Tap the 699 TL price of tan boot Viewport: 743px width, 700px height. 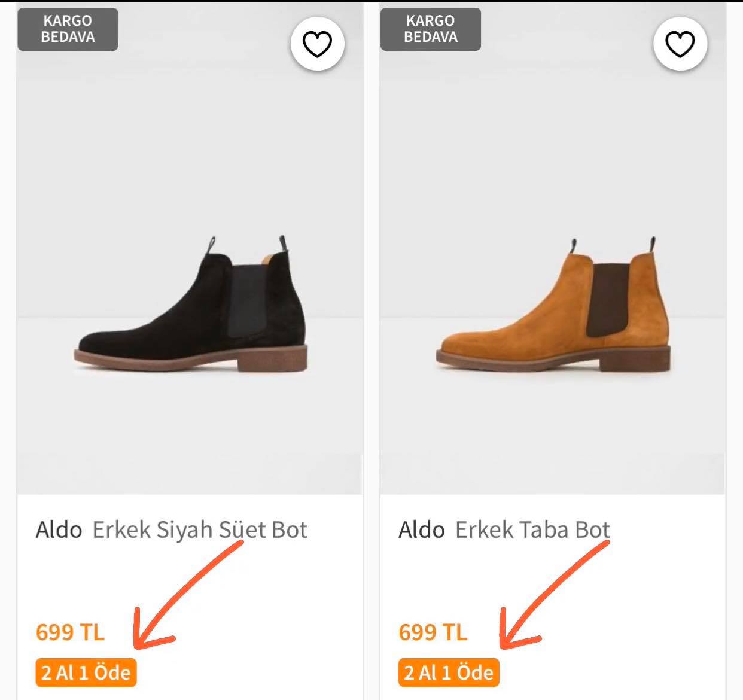[x=433, y=632]
